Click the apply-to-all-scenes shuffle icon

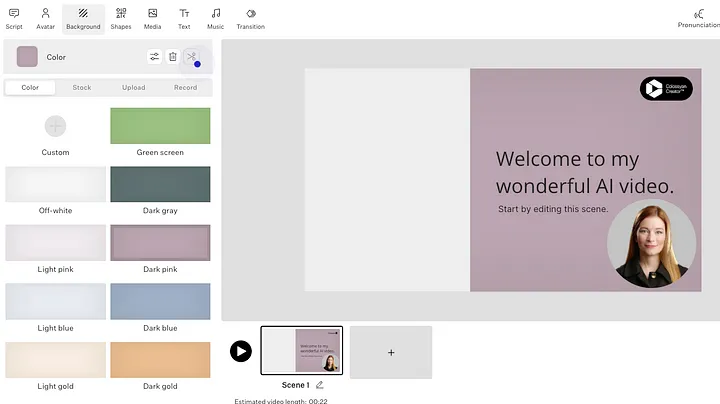(191, 57)
